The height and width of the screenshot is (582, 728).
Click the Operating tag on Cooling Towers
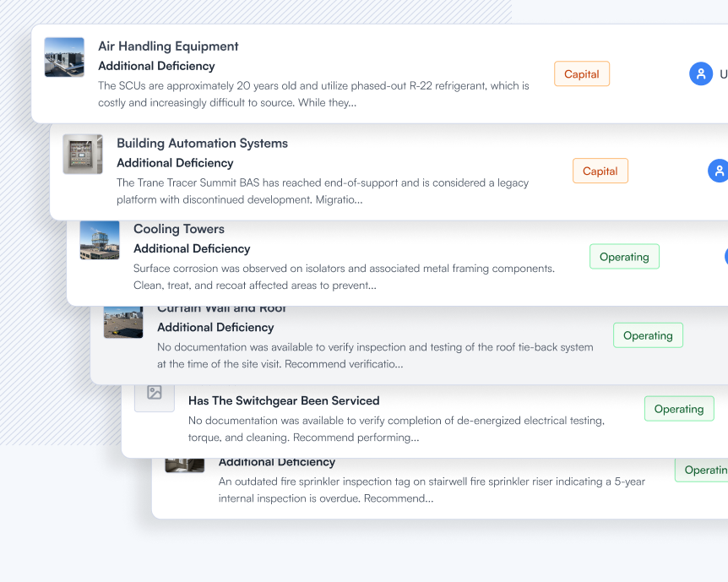tap(624, 257)
